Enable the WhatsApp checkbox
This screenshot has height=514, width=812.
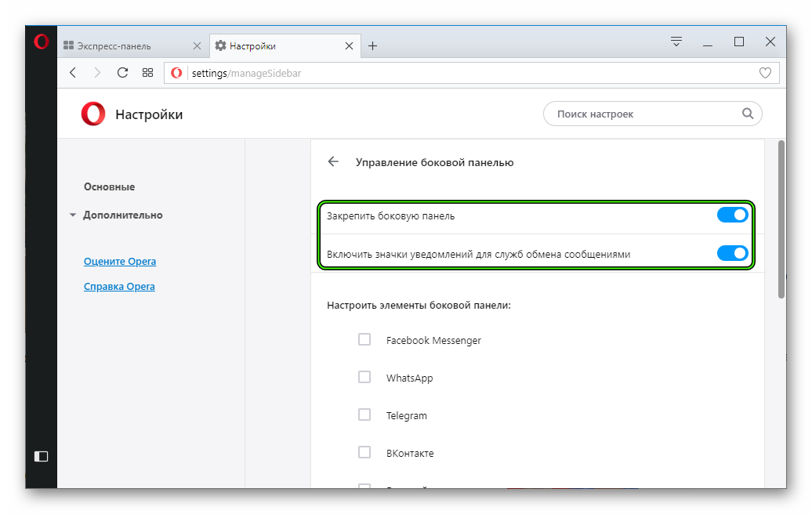[364, 377]
